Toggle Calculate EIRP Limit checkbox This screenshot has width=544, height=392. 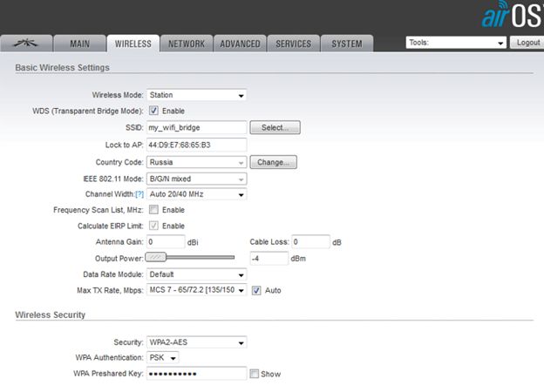click(x=153, y=226)
